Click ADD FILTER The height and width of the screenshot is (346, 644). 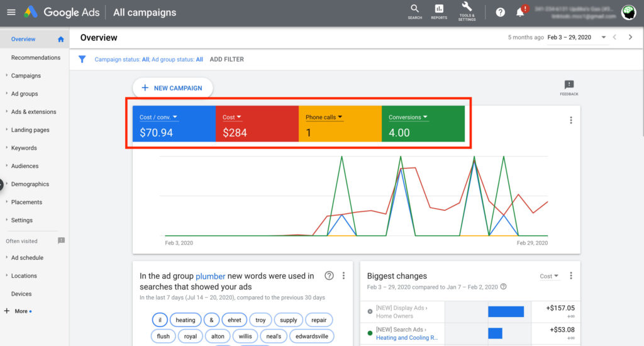click(x=226, y=59)
